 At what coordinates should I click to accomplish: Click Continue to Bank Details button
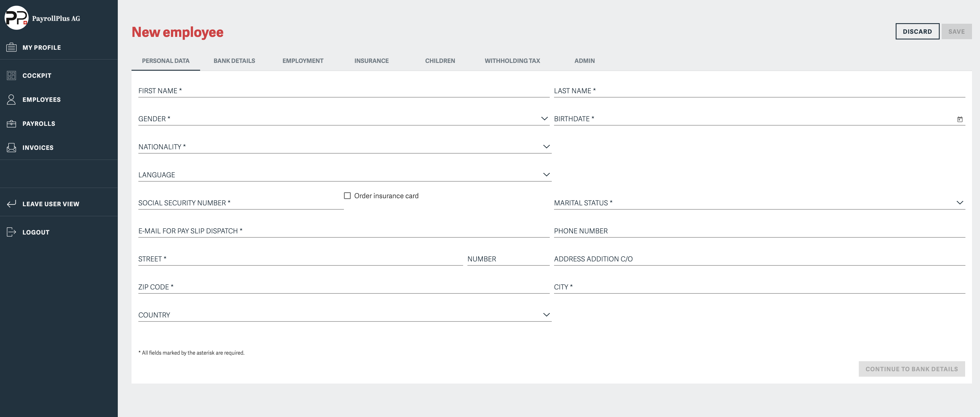click(911, 369)
